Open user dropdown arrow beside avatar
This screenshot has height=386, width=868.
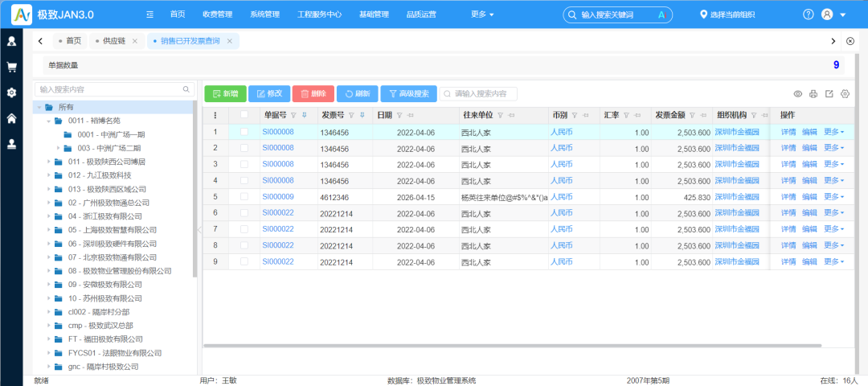pos(843,15)
